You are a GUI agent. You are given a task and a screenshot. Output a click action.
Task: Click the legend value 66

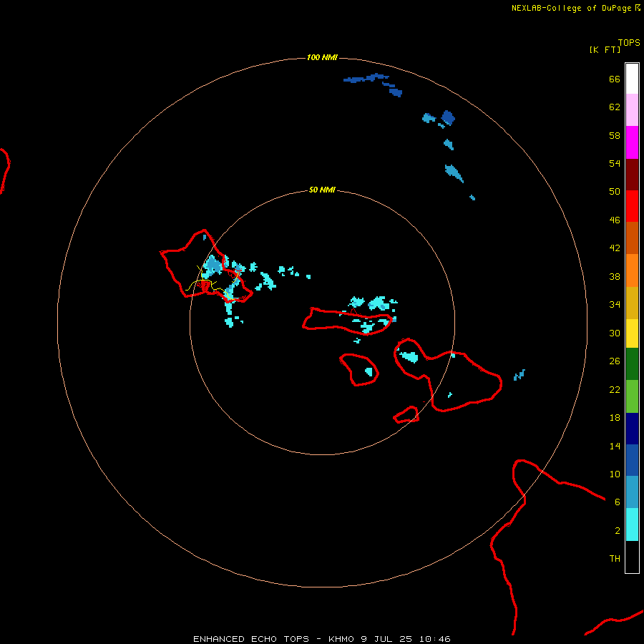pos(615,79)
